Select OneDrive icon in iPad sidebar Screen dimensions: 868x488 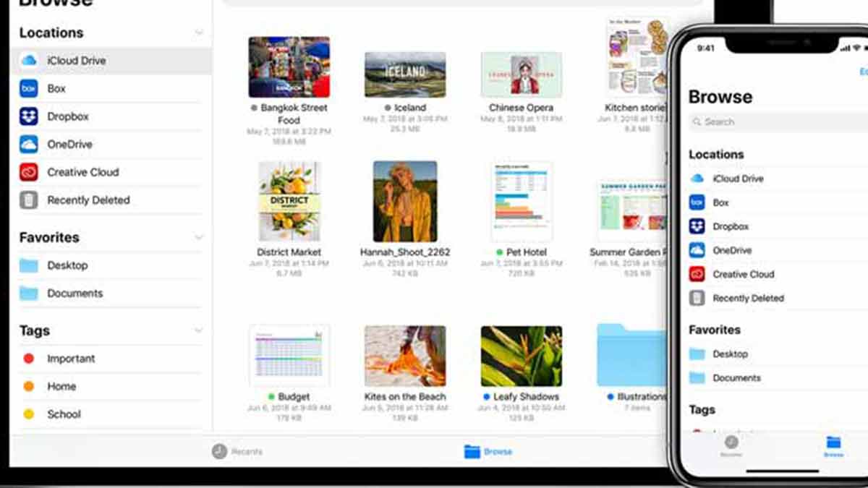pyautogui.click(x=29, y=145)
